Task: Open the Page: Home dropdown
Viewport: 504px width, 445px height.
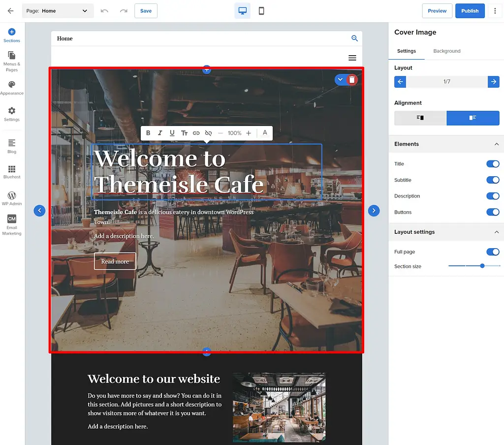Action: click(x=58, y=10)
